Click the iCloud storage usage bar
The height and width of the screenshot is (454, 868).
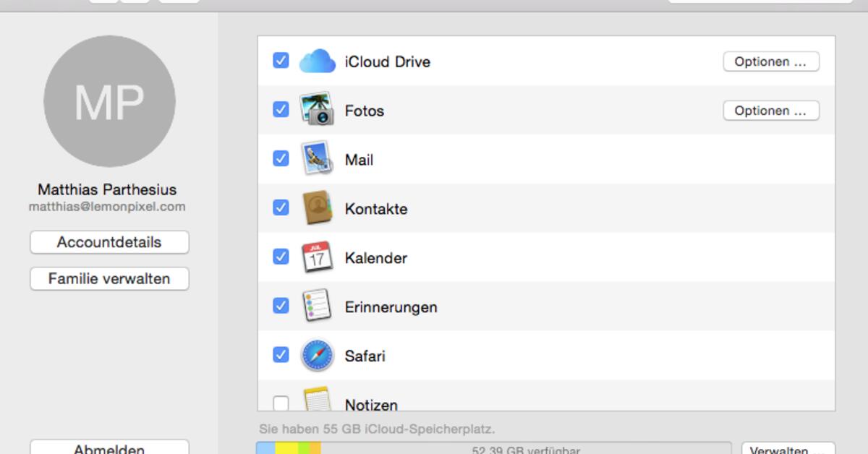point(494,448)
